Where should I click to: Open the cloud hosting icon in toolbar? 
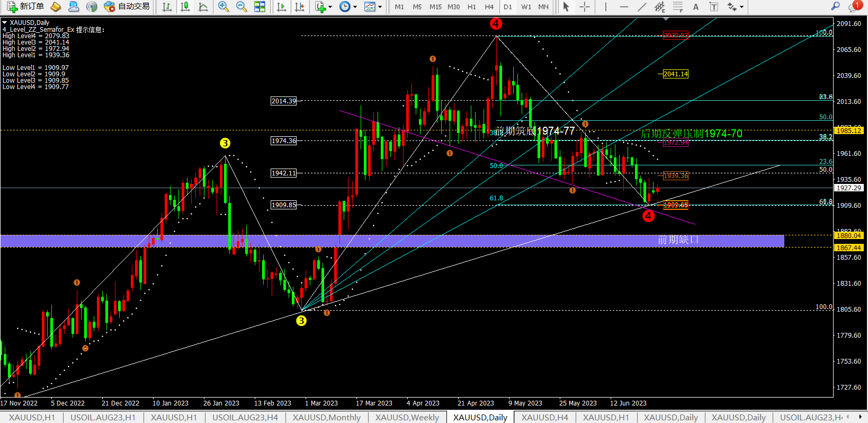coord(74,6)
